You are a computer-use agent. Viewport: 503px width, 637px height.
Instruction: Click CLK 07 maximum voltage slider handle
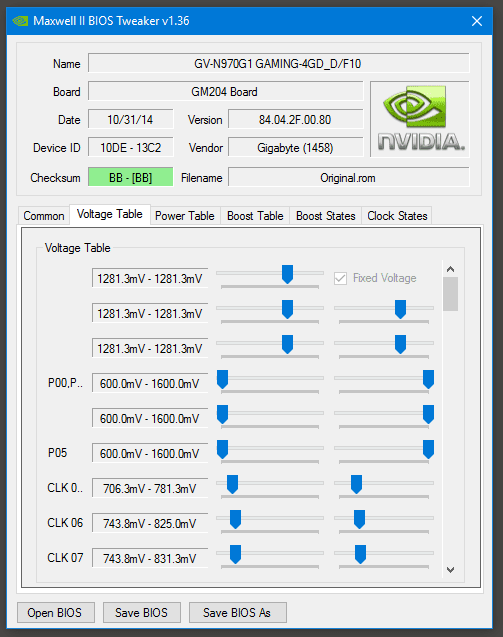[x=360, y=554]
